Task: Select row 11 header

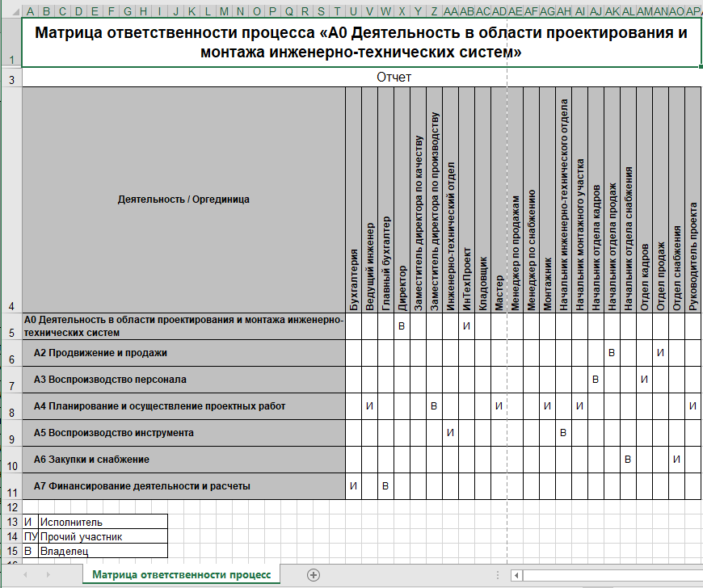Action: [x=11, y=486]
